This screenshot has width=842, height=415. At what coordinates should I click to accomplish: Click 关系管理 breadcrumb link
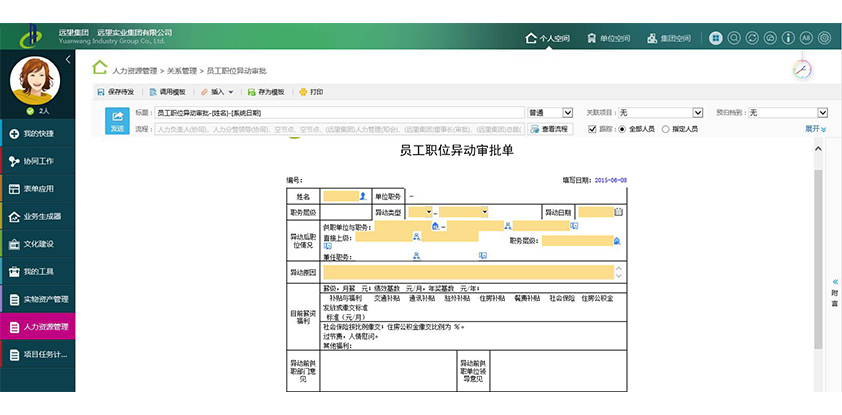coord(182,71)
